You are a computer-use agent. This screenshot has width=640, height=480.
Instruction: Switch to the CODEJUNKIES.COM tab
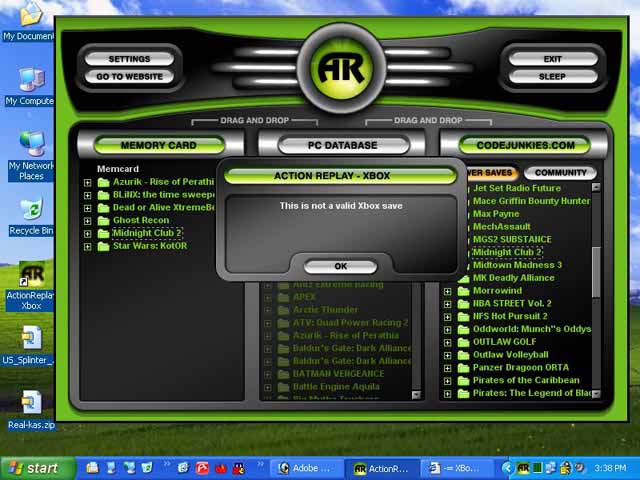point(525,145)
